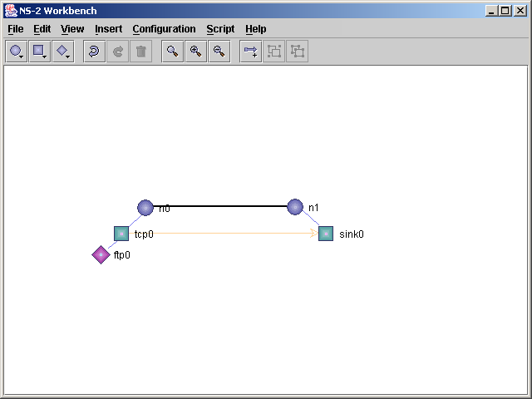
Task: Minimize the NS-2 Workbench window
Action: [x=491, y=11]
